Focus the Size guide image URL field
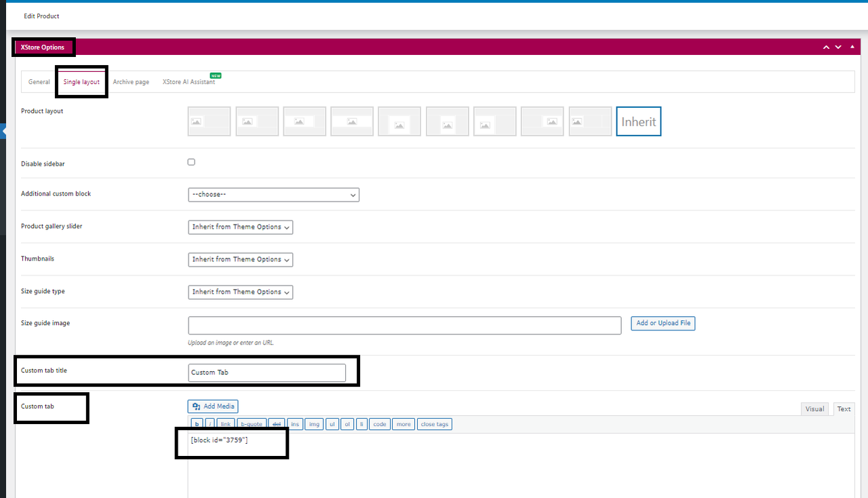The height and width of the screenshot is (498, 868). click(405, 325)
